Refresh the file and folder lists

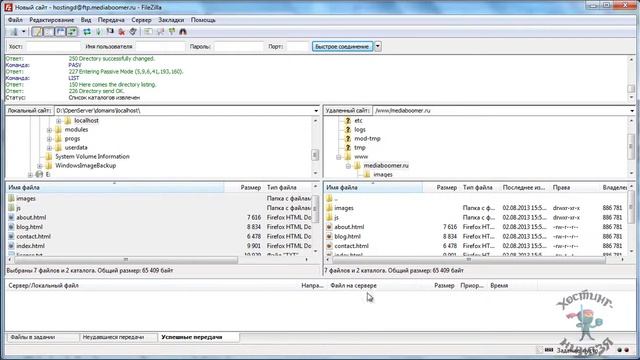[x=87, y=31]
